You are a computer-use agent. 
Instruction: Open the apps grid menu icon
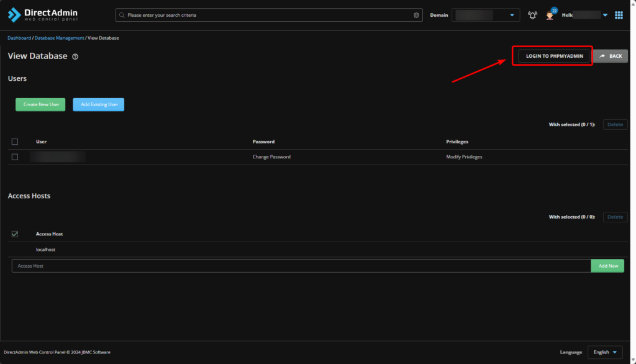[619, 15]
